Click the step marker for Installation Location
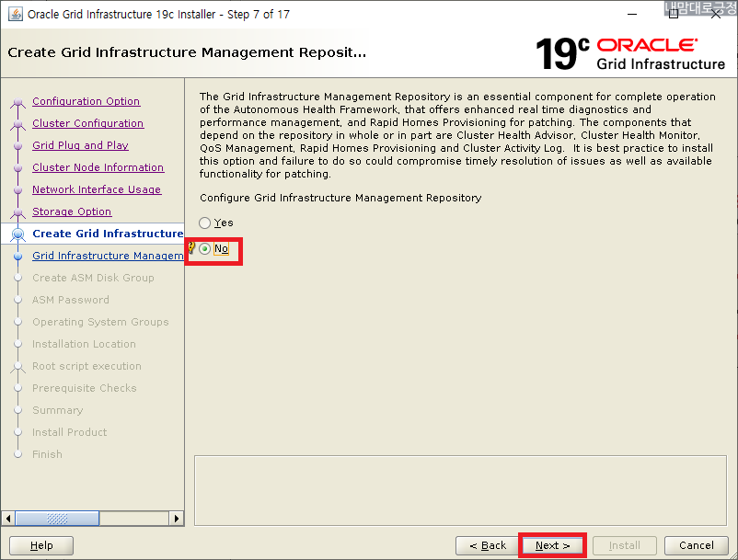 coord(17,344)
